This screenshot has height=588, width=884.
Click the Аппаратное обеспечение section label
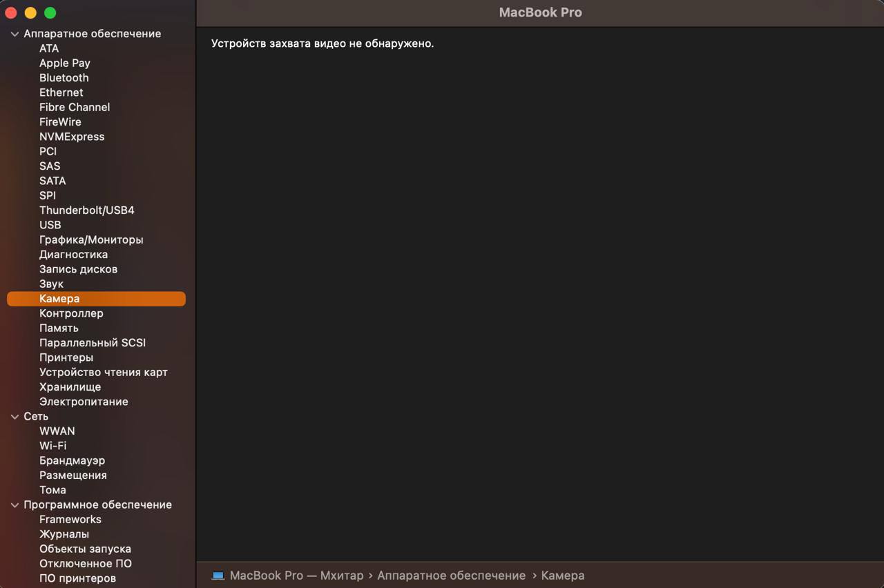(x=93, y=34)
